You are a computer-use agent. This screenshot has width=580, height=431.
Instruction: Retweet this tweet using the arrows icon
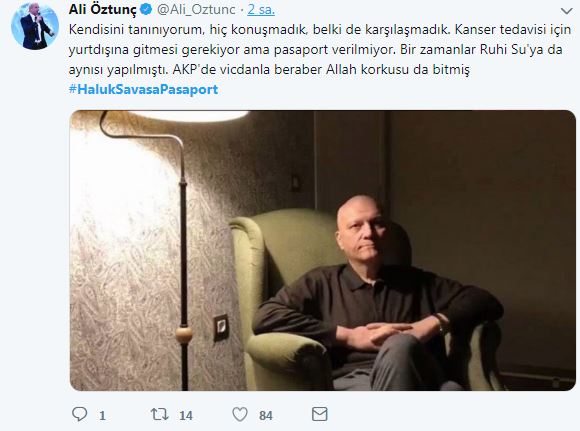(159, 414)
